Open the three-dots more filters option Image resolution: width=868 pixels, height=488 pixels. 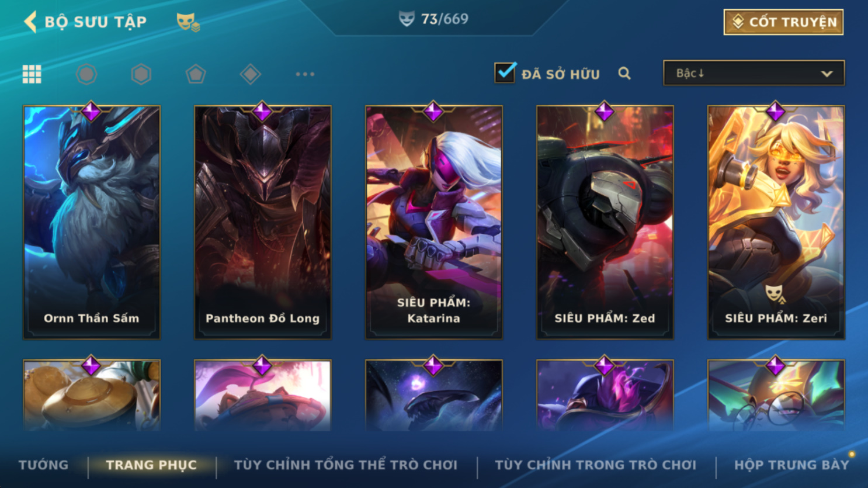(x=305, y=74)
